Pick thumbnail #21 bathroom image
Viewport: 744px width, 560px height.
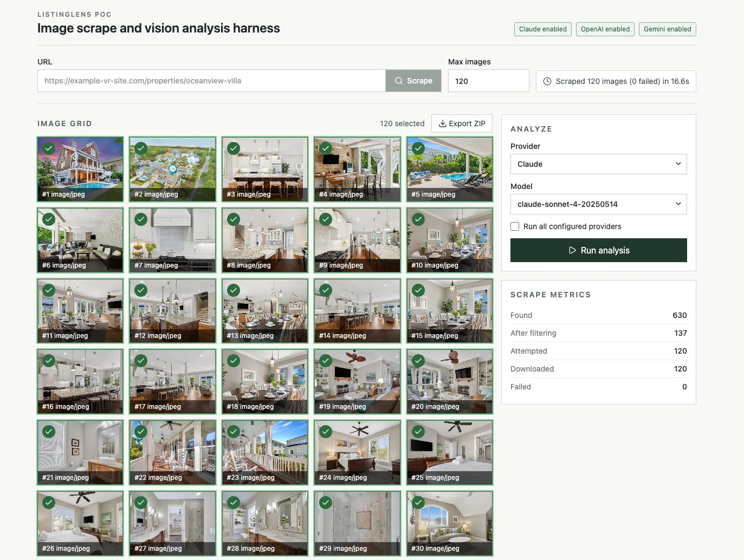(80, 452)
